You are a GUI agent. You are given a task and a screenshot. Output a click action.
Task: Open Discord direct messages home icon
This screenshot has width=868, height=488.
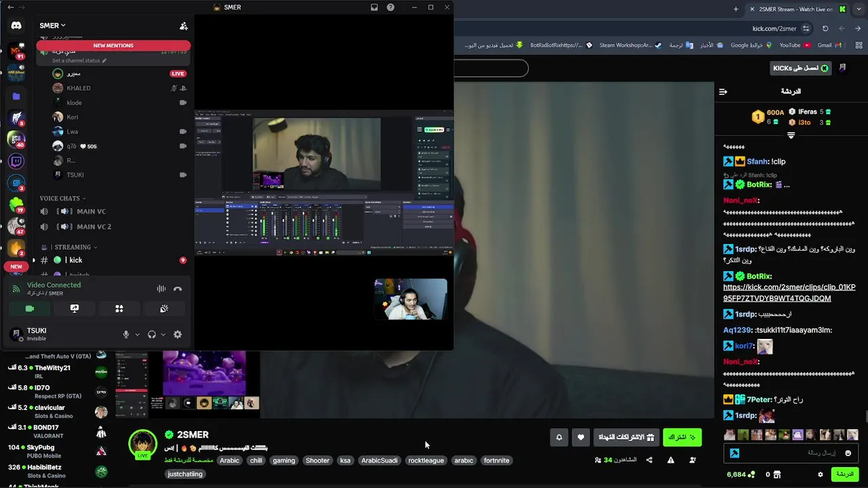pos(16,26)
